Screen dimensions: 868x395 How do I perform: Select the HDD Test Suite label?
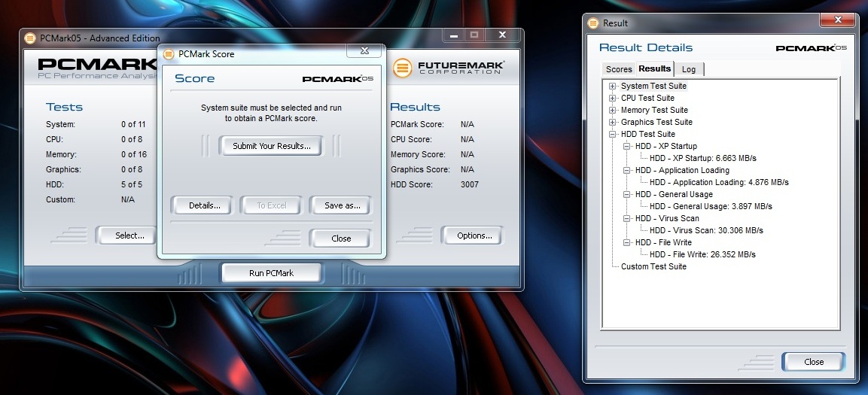[x=647, y=135]
